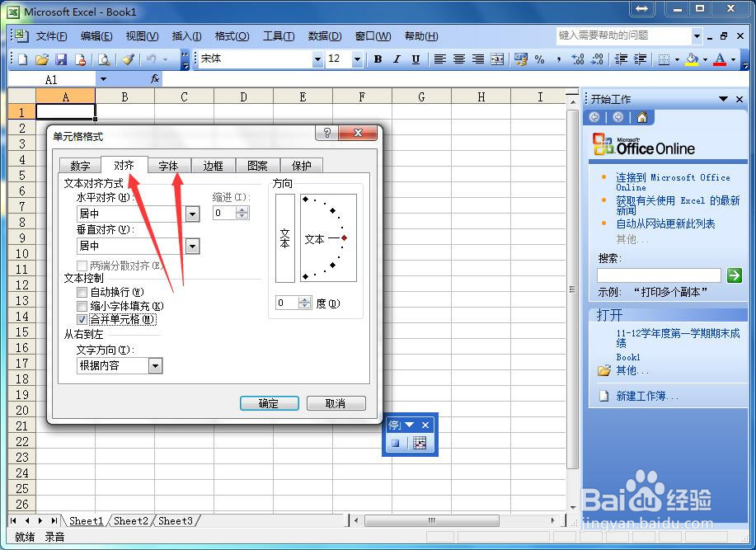The image size is (756, 550).
Task: Click the Open folder toolbar icon
Action: (x=42, y=59)
